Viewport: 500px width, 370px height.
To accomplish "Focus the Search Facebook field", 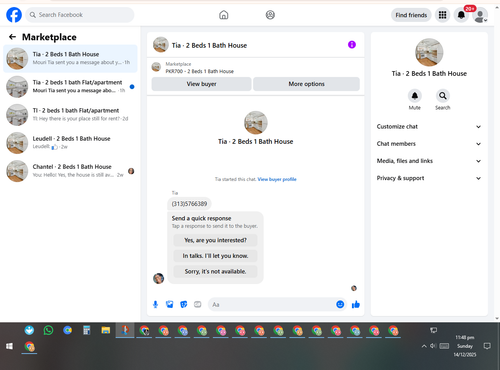I will (80, 15).
